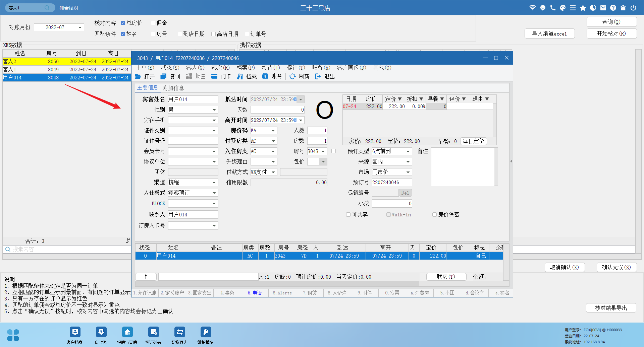Open the 房价码 FA dropdown
The width and height of the screenshot is (644, 347).
[273, 131]
